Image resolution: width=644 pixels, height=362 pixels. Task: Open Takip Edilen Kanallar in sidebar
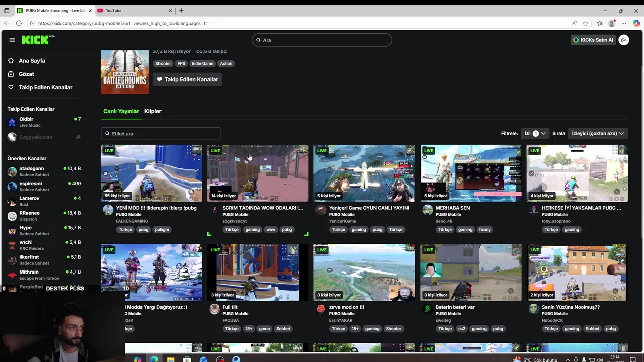coord(45,87)
